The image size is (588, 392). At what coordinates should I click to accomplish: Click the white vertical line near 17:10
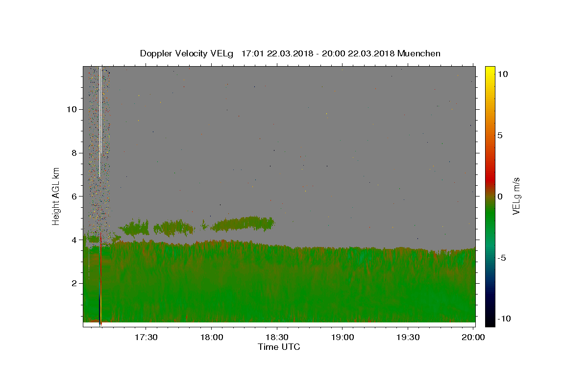click(x=100, y=122)
